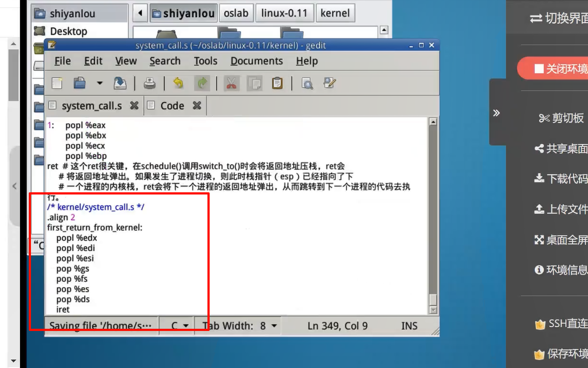Expand the recent files dropdown arrow

[100, 83]
